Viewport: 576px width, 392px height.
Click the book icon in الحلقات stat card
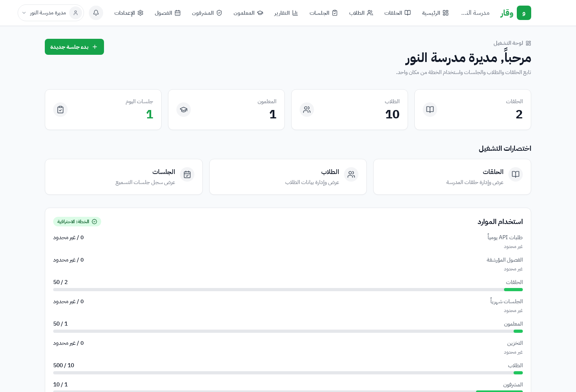click(430, 110)
